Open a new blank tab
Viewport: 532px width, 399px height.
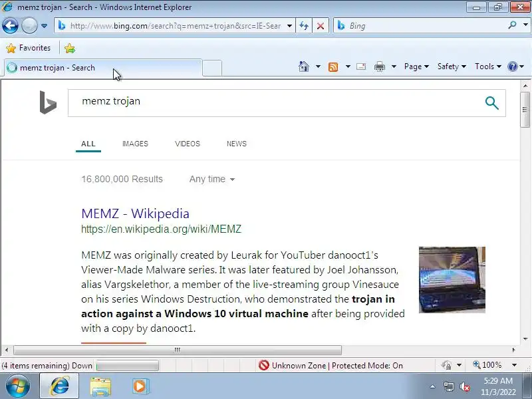[212, 68]
